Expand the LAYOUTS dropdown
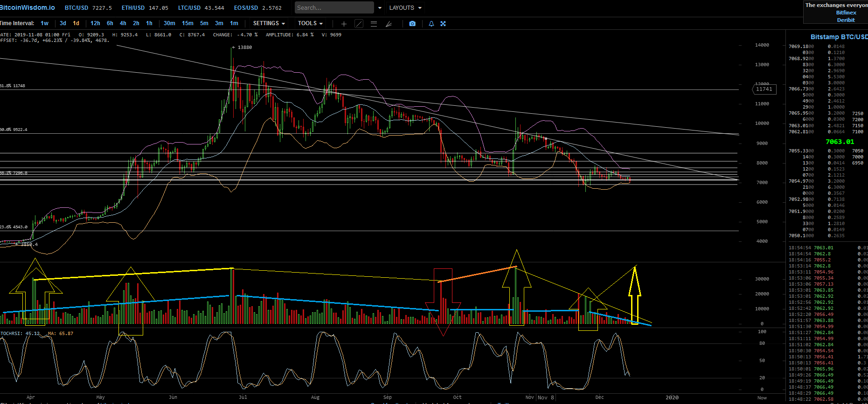This screenshot has width=868, height=404. click(405, 8)
